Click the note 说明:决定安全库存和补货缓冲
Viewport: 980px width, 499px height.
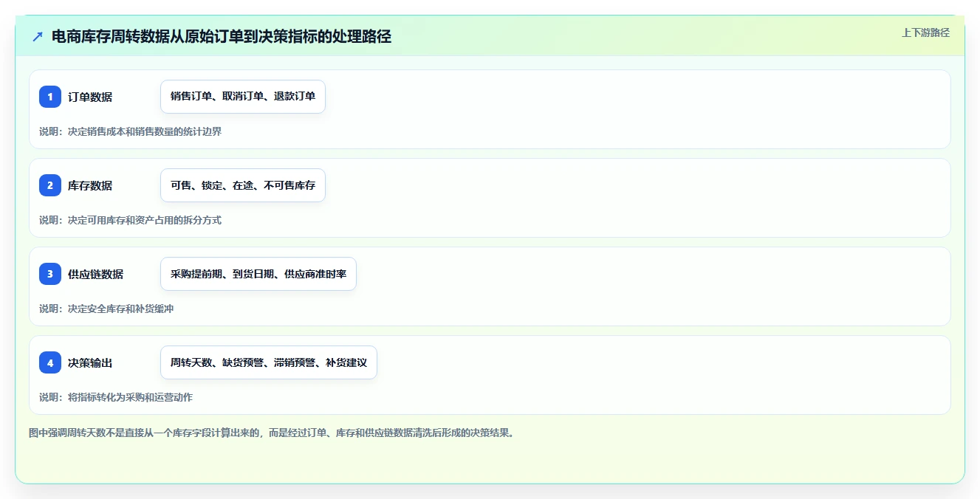(x=106, y=309)
